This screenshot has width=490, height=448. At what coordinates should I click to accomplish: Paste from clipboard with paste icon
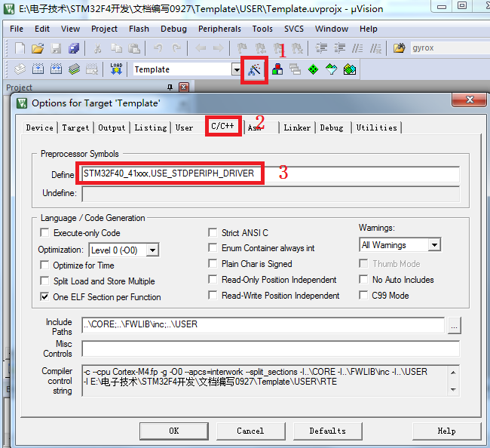(134, 48)
